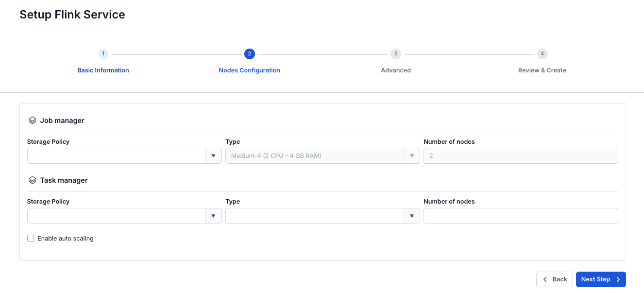This screenshot has height=293, width=644.
Task: Click the Enable auto scaling label
Action: (66, 239)
